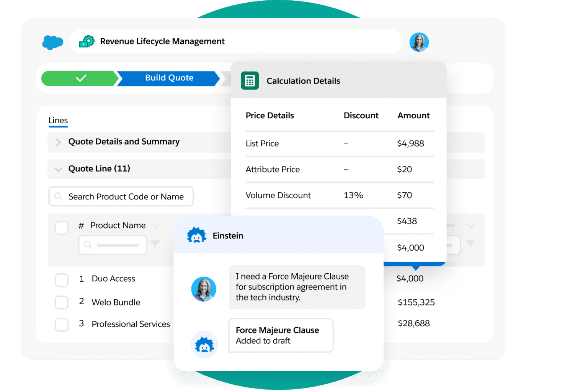Click the $28,688 amount

[x=414, y=323]
